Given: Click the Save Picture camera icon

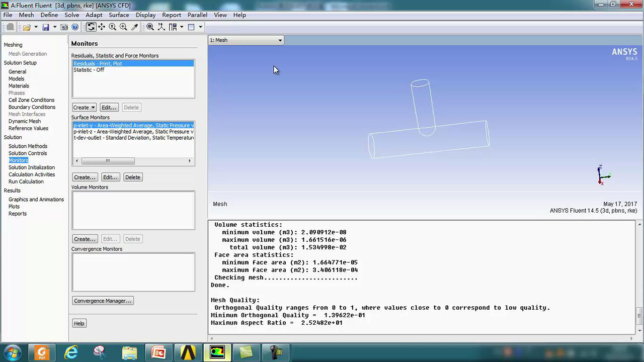Looking at the screenshot, I should [x=64, y=27].
